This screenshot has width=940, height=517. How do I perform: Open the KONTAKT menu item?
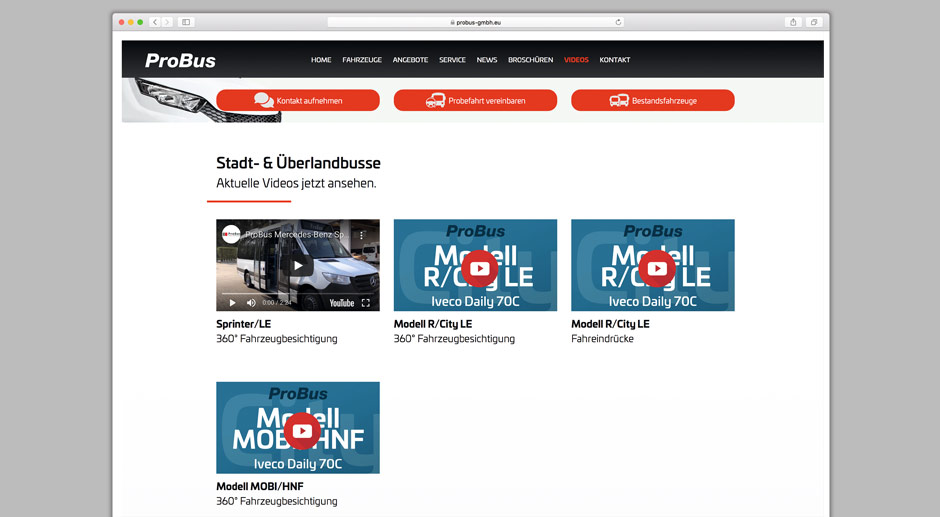614,60
